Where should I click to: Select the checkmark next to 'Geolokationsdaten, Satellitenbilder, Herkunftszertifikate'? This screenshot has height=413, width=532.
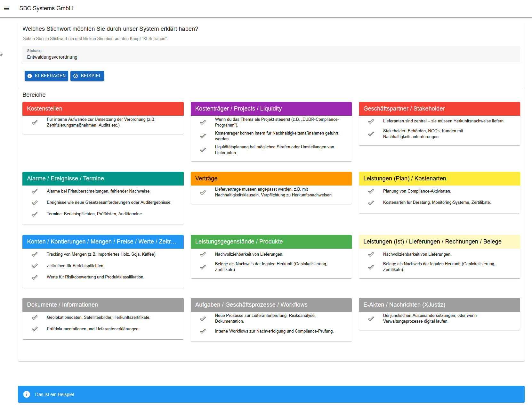pos(35,318)
